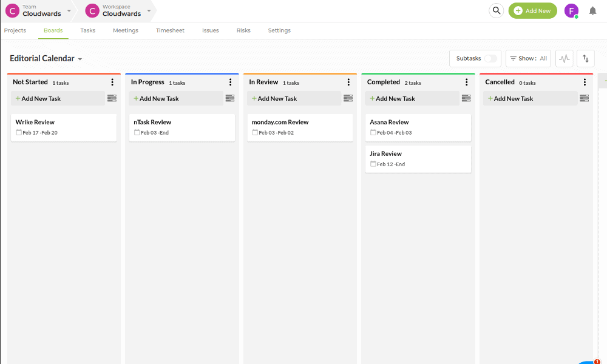Open In Progress column three-dot menu
This screenshot has width=607, height=364.
click(230, 82)
